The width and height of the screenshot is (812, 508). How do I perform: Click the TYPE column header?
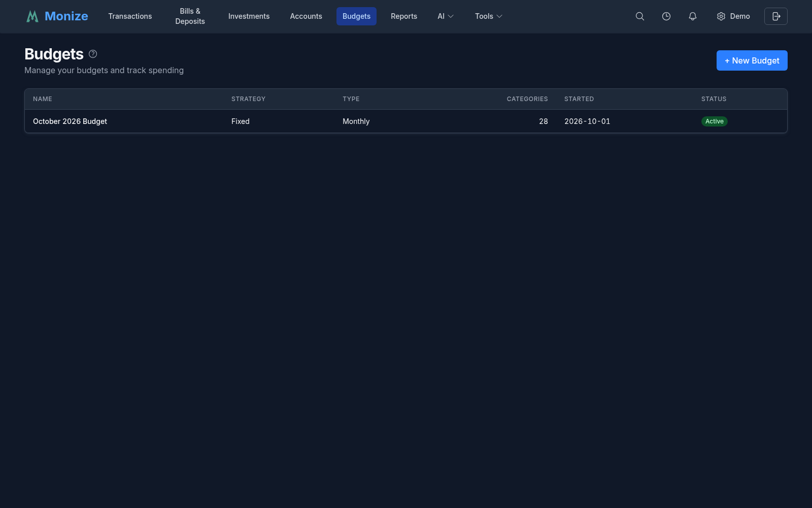pos(351,99)
